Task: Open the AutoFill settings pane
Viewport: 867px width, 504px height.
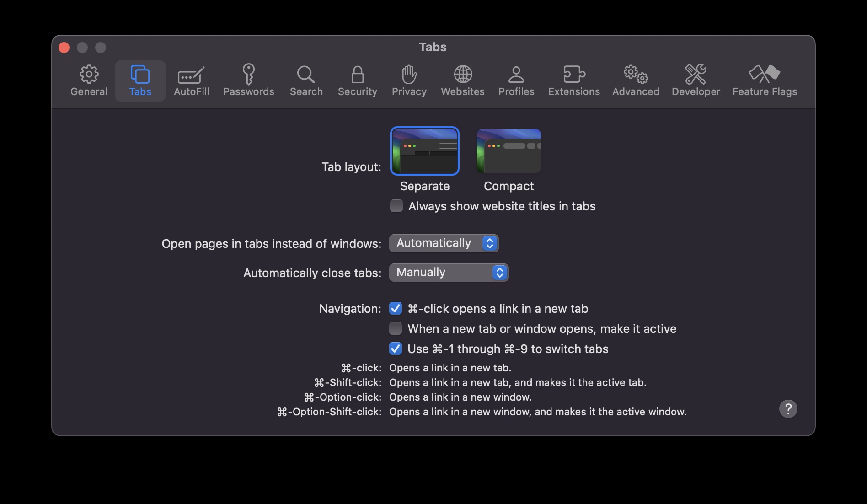Action: click(191, 81)
